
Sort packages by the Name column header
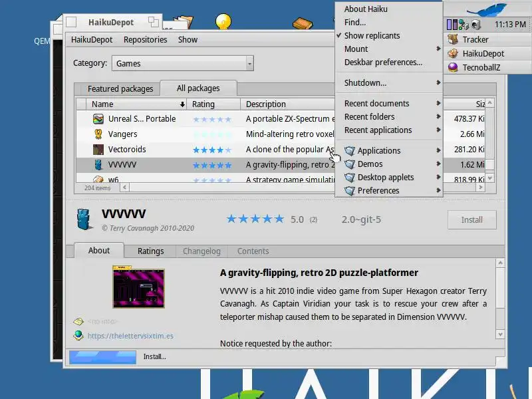click(x=136, y=104)
